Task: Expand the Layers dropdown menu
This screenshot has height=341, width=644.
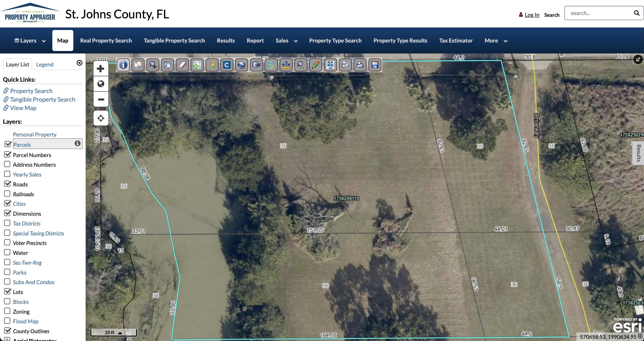Action: click(x=30, y=41)
